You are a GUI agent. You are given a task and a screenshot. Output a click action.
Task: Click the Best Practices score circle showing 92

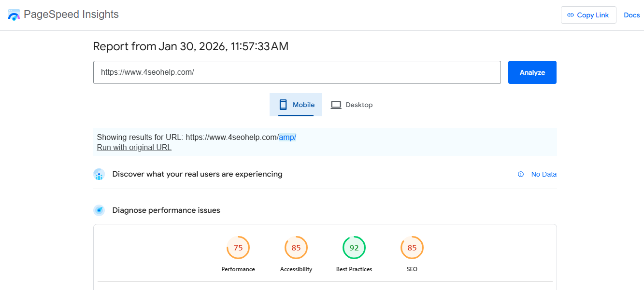tap(354, 248)
